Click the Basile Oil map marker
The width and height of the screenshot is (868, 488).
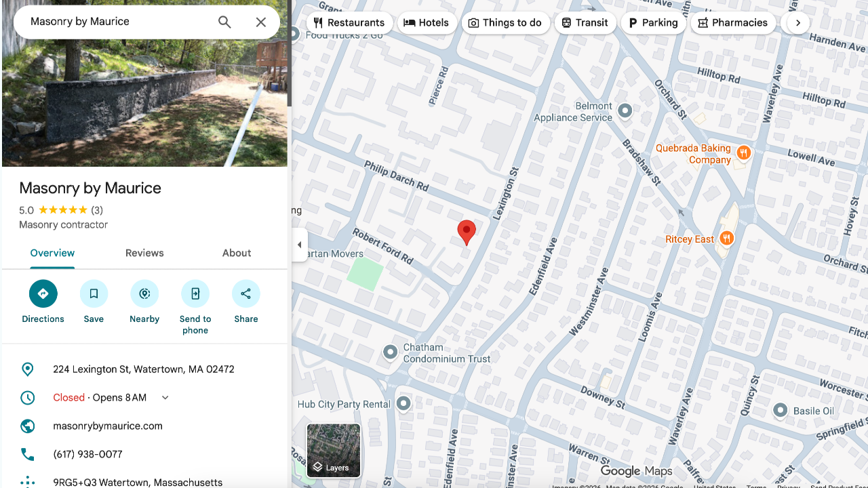[781, 410]
